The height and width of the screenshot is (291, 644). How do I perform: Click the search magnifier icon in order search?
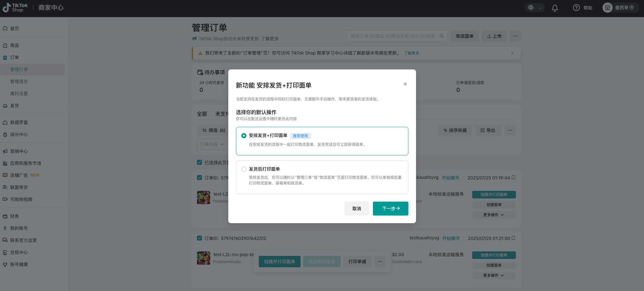coord(441,36)
